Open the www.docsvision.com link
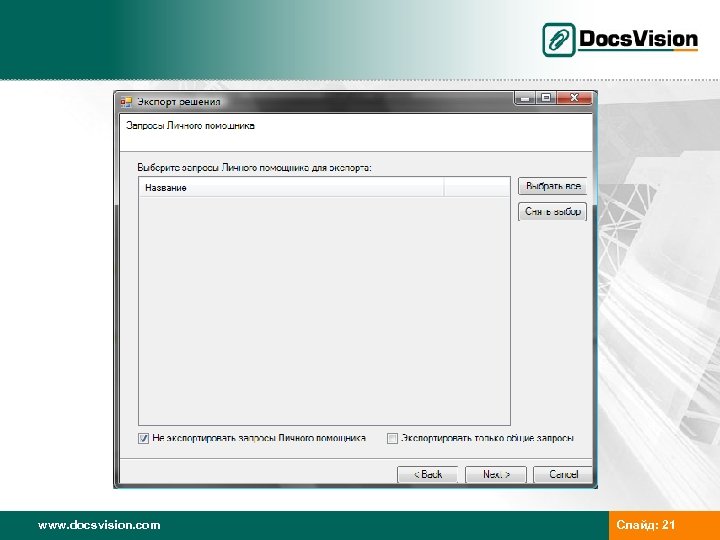 pyautogui.click(x=99, y=525)
